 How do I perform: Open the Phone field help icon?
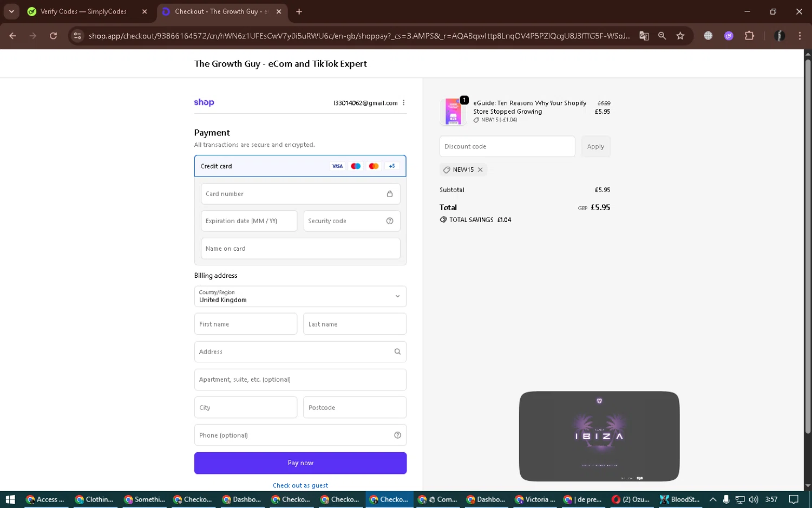(397, 435)
